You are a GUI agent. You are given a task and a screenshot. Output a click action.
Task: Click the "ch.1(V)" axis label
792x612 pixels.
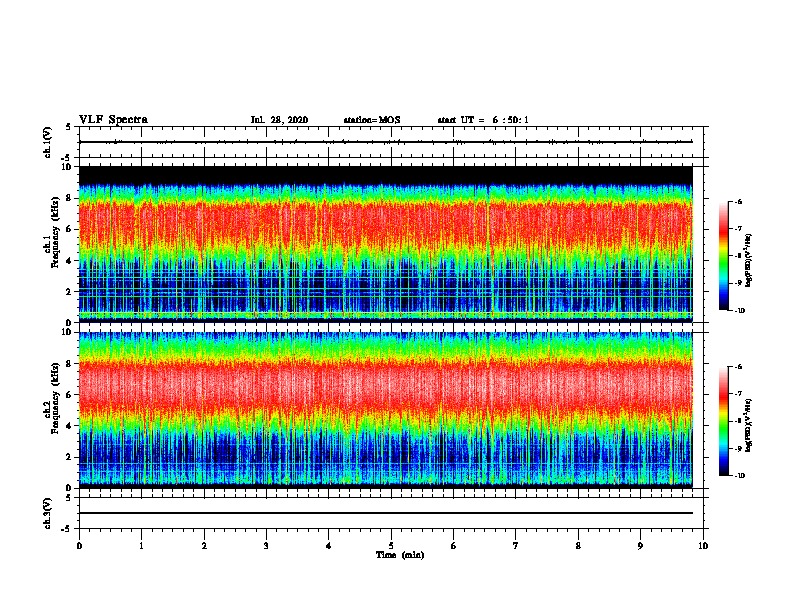coord(48,142)
